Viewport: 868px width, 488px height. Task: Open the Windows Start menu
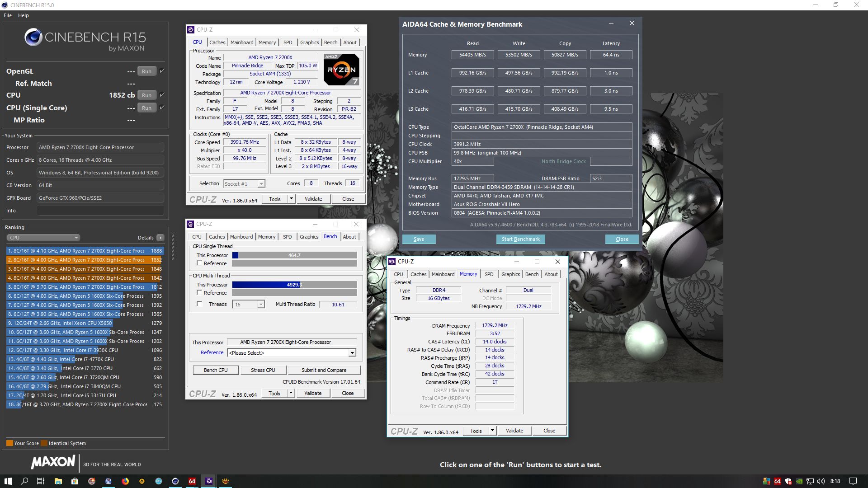[x=8, y=481]
